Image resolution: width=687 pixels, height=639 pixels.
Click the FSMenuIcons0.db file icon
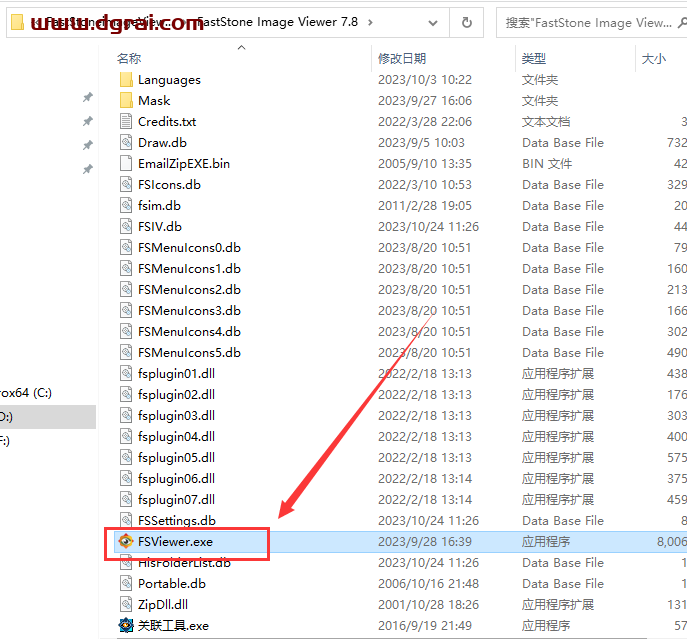tap(126, 248)
